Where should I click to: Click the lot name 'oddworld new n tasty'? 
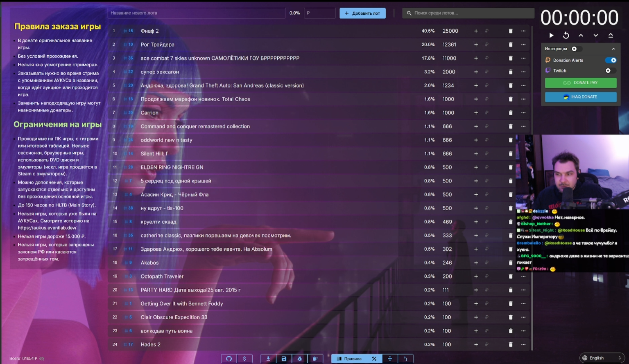166,140
